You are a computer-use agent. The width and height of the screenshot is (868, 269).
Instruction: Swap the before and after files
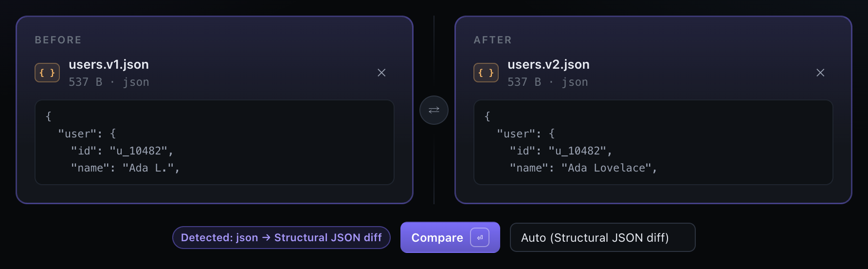click(x=434, y=110)
